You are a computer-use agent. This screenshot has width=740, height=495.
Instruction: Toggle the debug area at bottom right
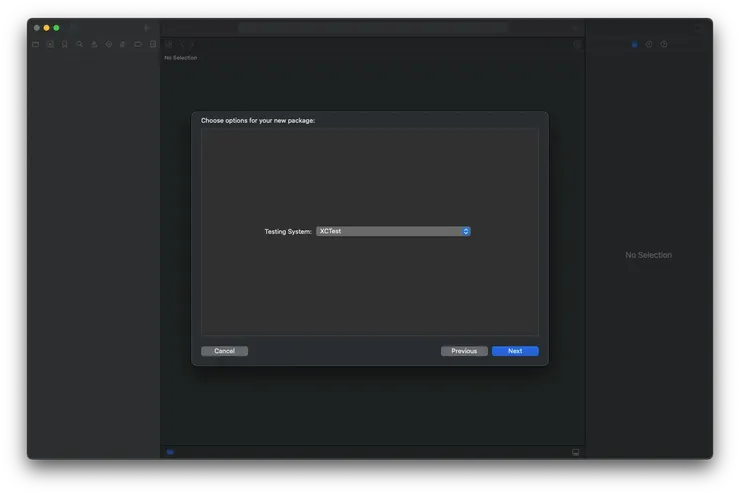[x=575, y=452]
